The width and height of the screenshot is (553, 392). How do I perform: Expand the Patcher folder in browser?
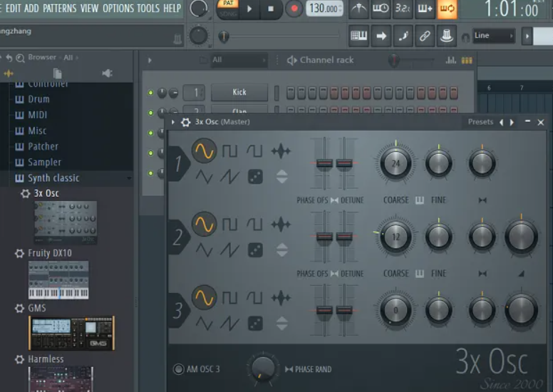[43, 146]
